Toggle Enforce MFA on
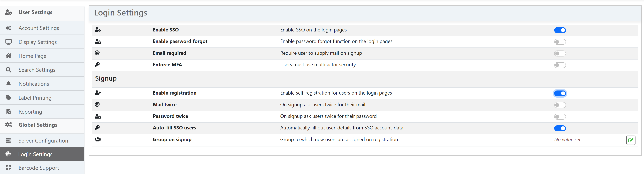The width and height of the screenshot is (644, 174). [x=559, y=65]
